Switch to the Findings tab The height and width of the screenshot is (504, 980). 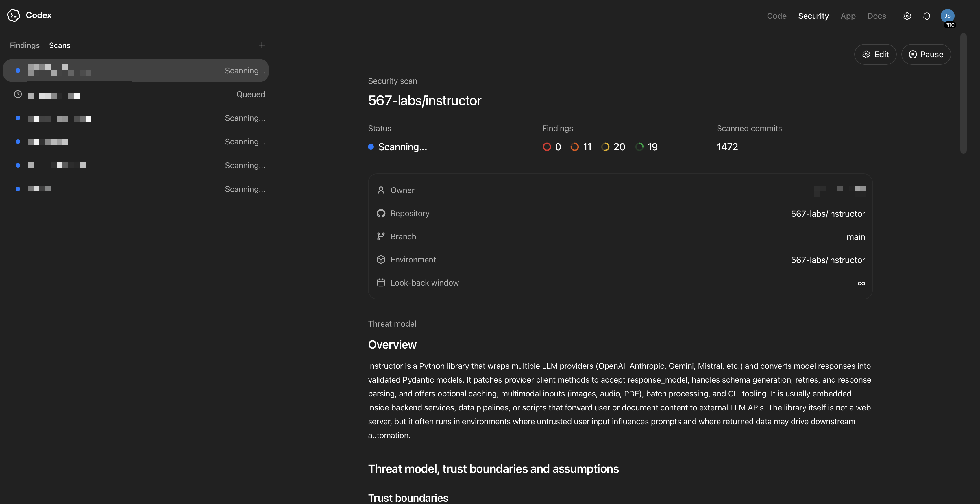coord(24,45)
